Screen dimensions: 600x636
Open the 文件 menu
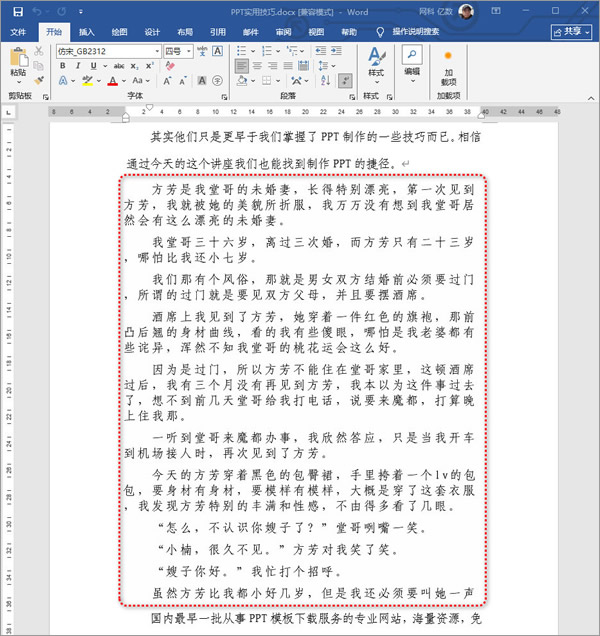17,32
